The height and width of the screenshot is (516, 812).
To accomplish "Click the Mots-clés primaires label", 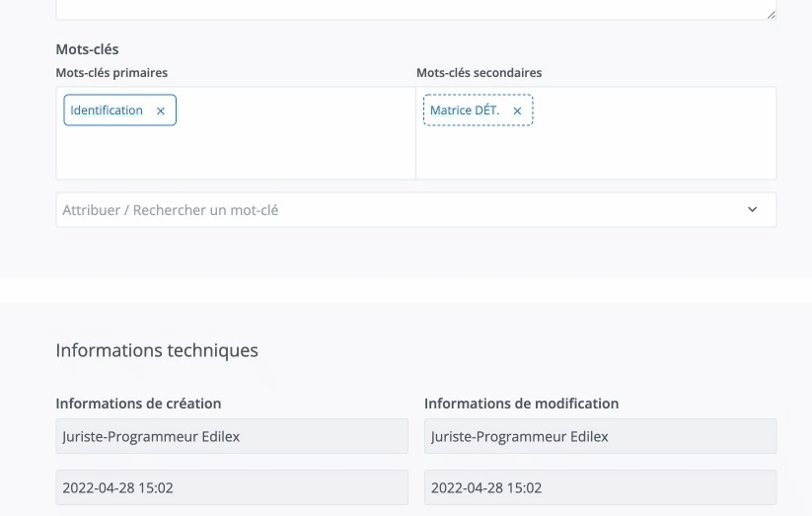I will pyautogui.click(x=111, y=73).
